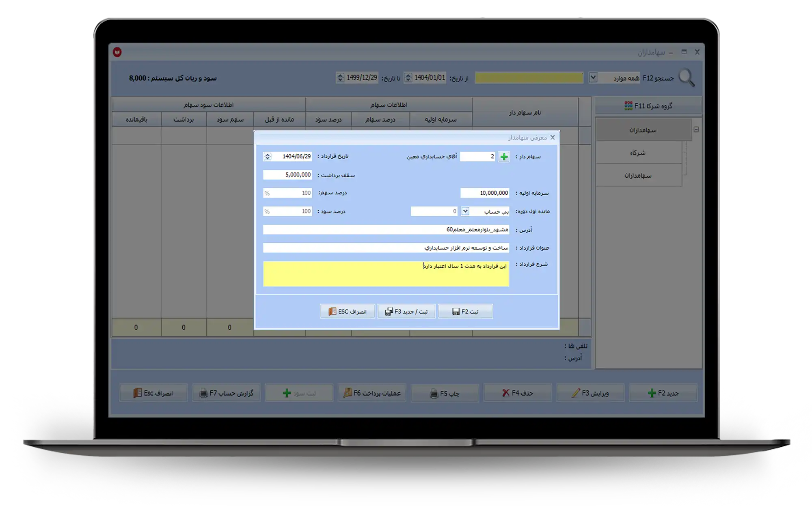Click the yellow search text box
The height and width of the screenshot is (506, 812).
(529, 78)
